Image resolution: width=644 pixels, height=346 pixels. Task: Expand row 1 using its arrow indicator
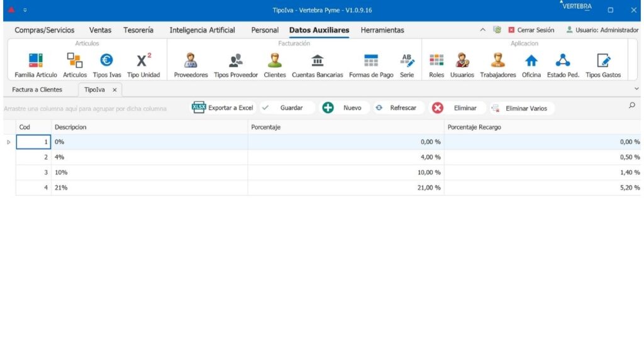9,142
